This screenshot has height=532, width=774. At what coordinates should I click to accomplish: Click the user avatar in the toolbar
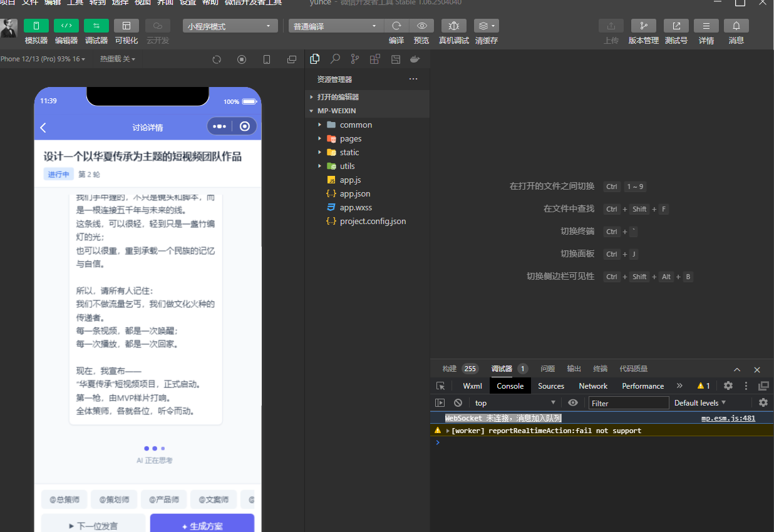coord(9,28)
